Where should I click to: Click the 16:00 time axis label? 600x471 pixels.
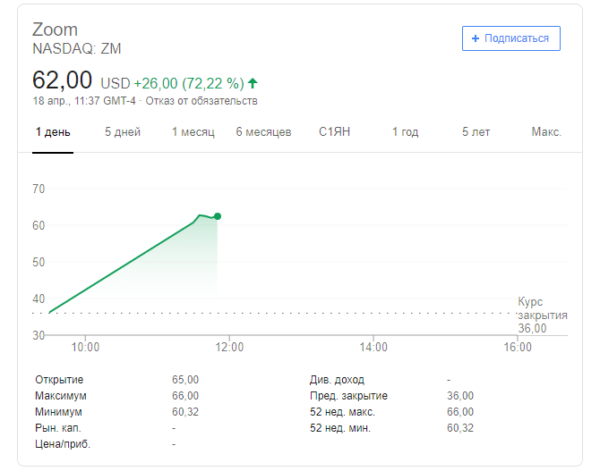tap(517, 347)
